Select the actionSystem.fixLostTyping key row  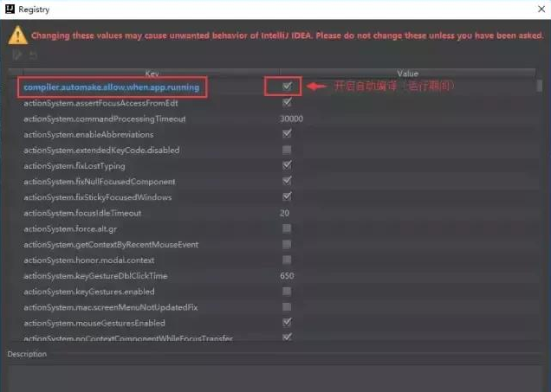[x=75, y=165]
